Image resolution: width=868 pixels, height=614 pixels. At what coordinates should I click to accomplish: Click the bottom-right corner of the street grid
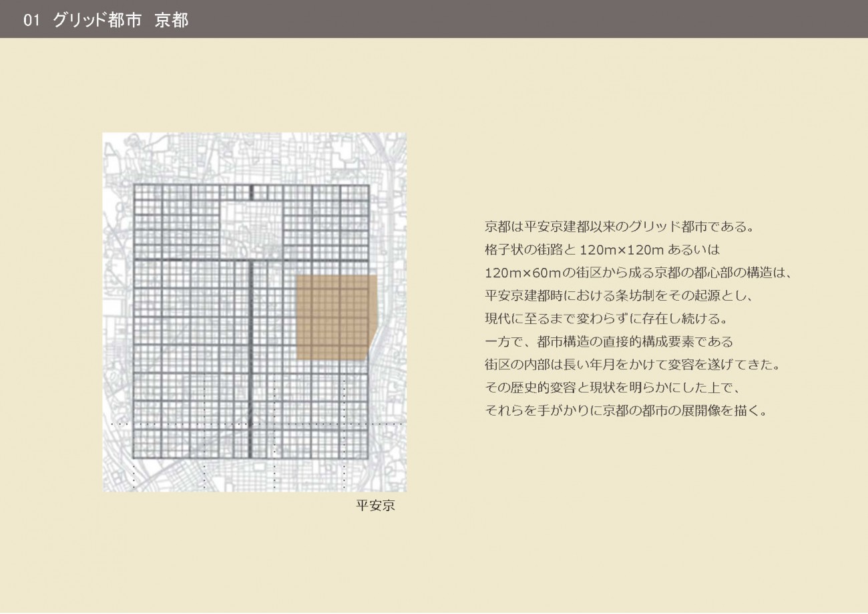368,457
